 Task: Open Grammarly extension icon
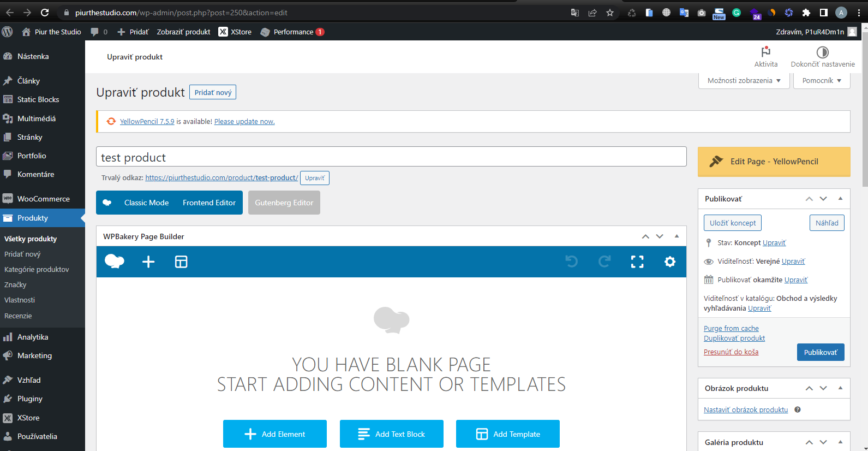pos(737,13)
